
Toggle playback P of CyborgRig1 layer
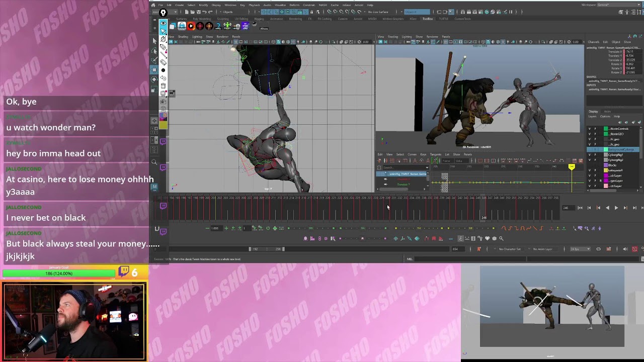click(x=595, y=155)
